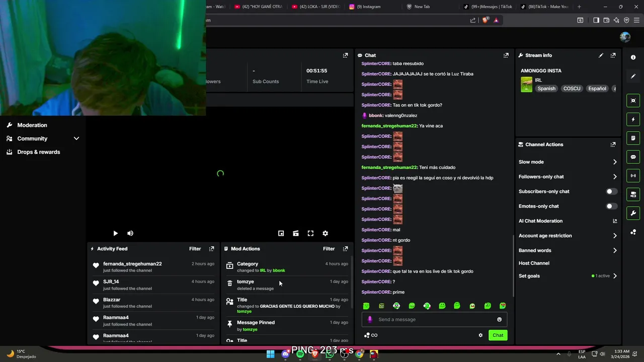Expand Slow mode options
Screen dimensions: 644x362
(x=614, y=162)
